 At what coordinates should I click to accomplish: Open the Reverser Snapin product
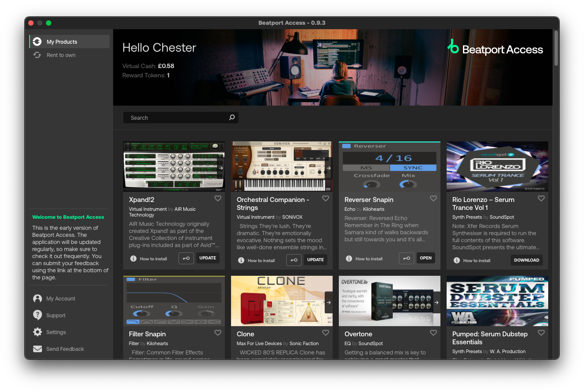[426, 258]
